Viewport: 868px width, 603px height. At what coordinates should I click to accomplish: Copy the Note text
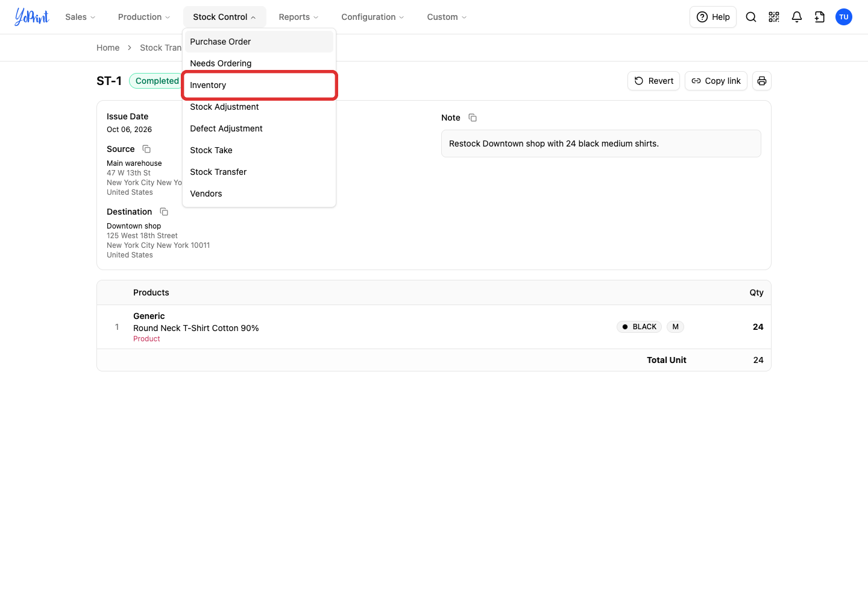click(473, 118)
